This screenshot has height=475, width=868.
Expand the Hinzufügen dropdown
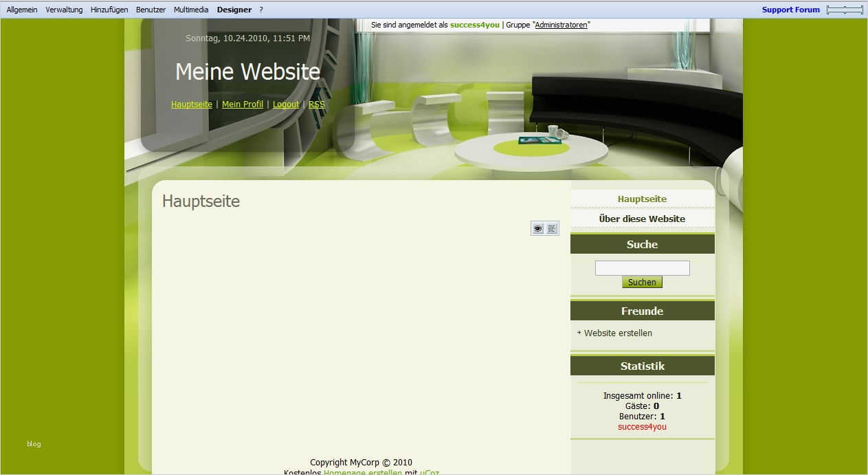(x=109, y=9)
